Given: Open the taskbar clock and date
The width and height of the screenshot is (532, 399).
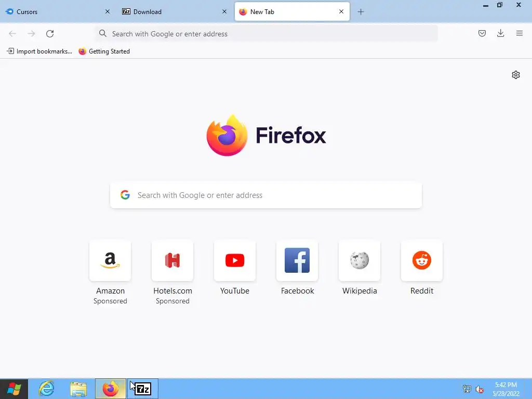Looking at the screenshot, I should [x=506, y=389].
